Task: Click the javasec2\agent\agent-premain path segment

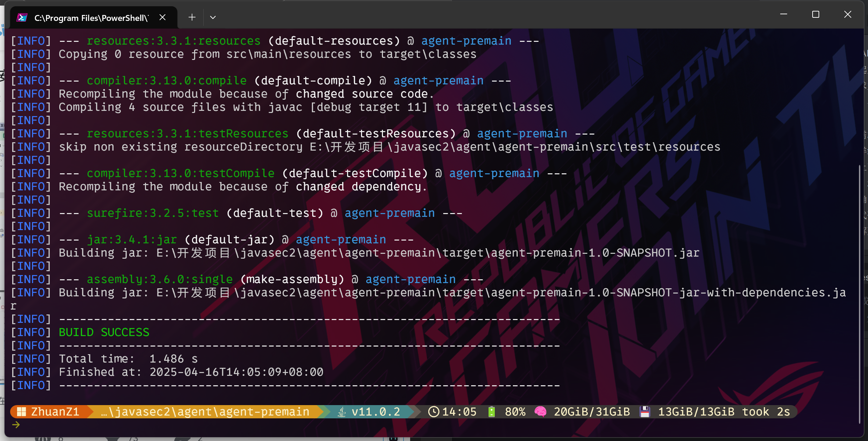Action: coord(206,412)
